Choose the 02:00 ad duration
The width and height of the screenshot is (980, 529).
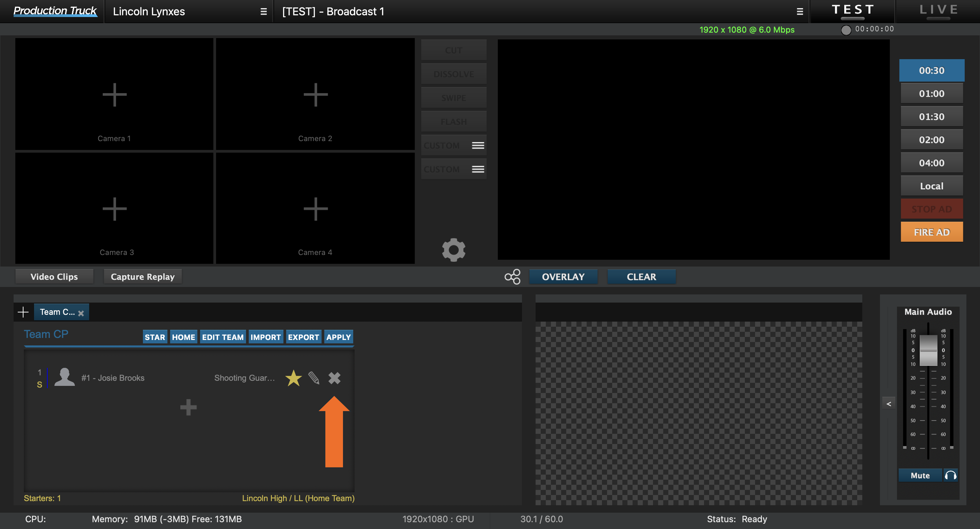[931, 140]
